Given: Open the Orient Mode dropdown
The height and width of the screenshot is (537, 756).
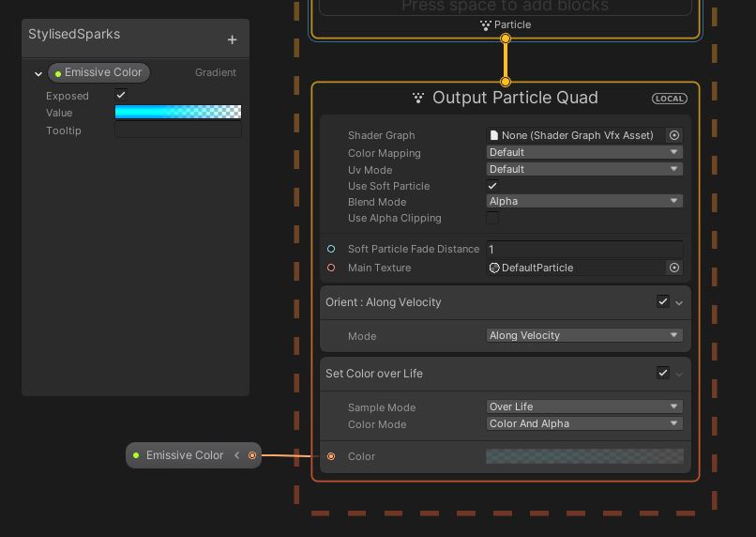Looking at the screenshot, I should 584,335.
